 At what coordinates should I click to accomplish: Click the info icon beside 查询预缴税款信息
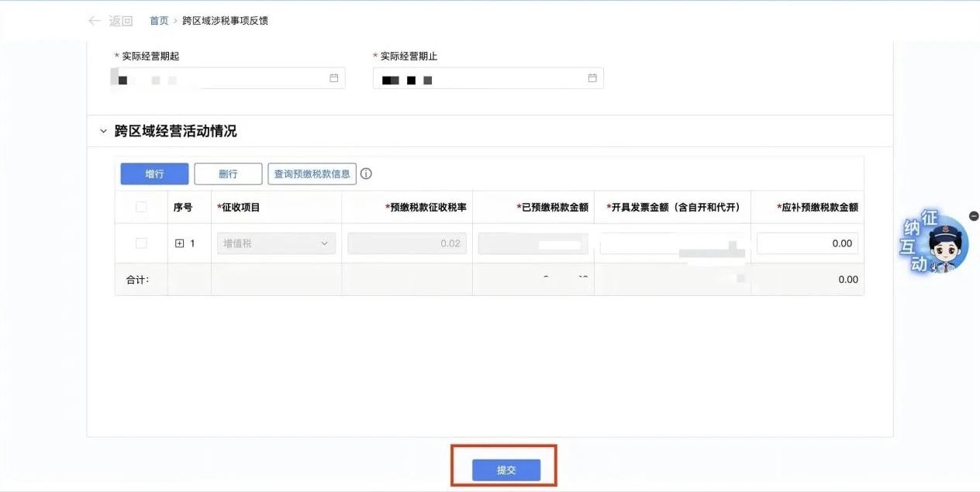366,174
